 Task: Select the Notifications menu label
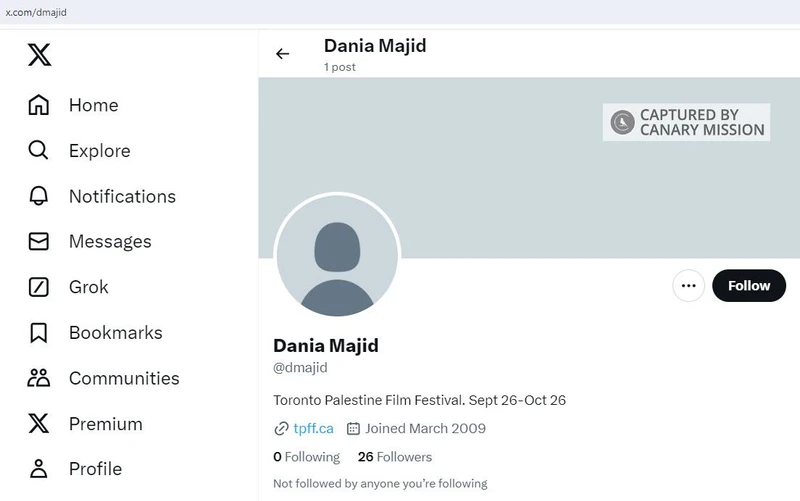[x=122, y=196]
